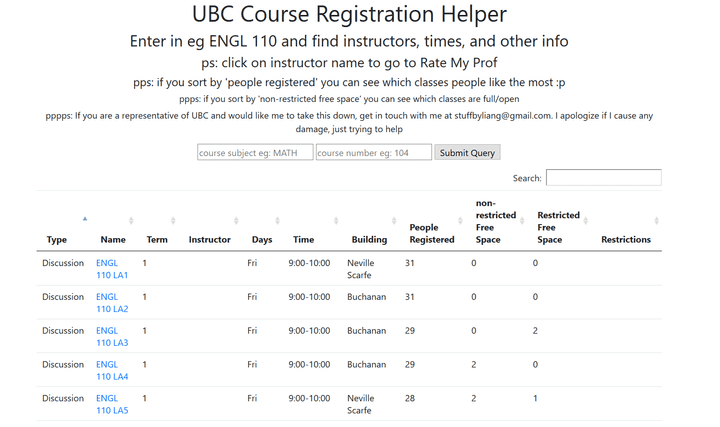Open the ENGL 110 LA2 link
The height and width of the screenshot is (427, 720).
coord(112,303)
